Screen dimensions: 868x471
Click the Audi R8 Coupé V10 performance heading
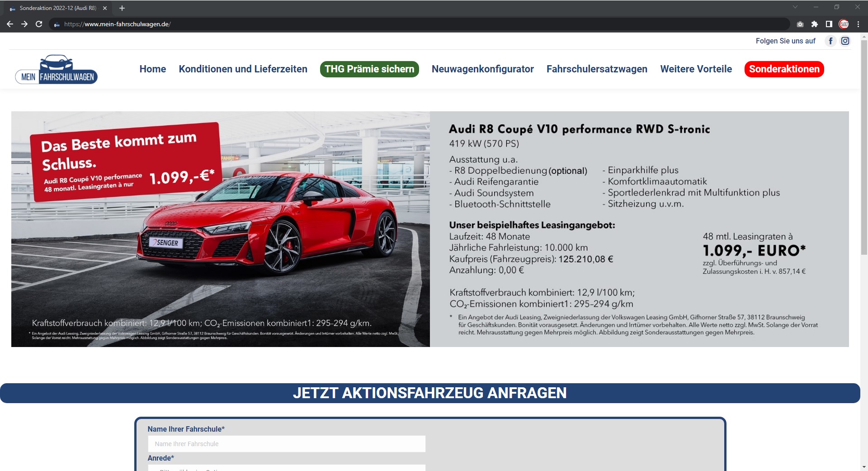(x=580, y=129)
